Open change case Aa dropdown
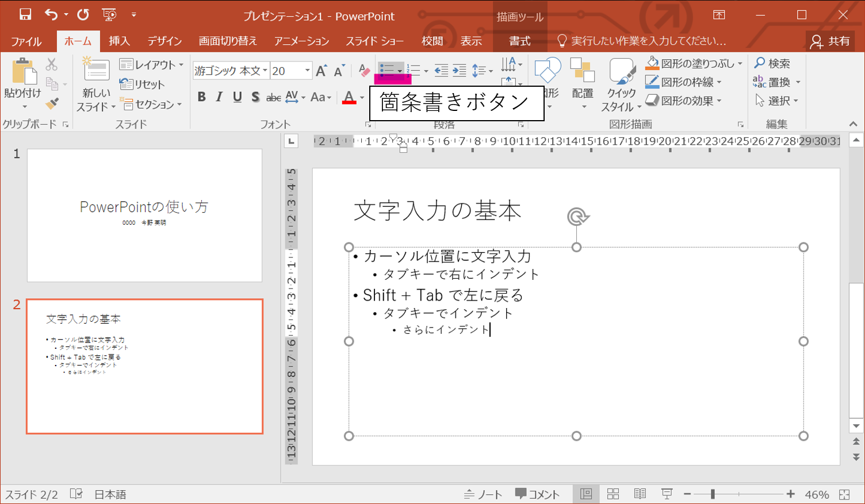 [321, 97]
